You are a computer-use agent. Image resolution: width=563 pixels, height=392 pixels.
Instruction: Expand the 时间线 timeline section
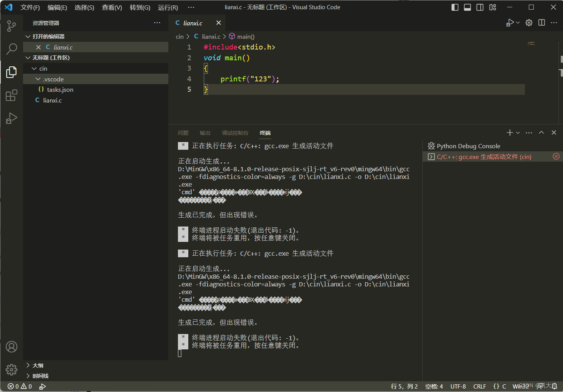tap(96, 376)
